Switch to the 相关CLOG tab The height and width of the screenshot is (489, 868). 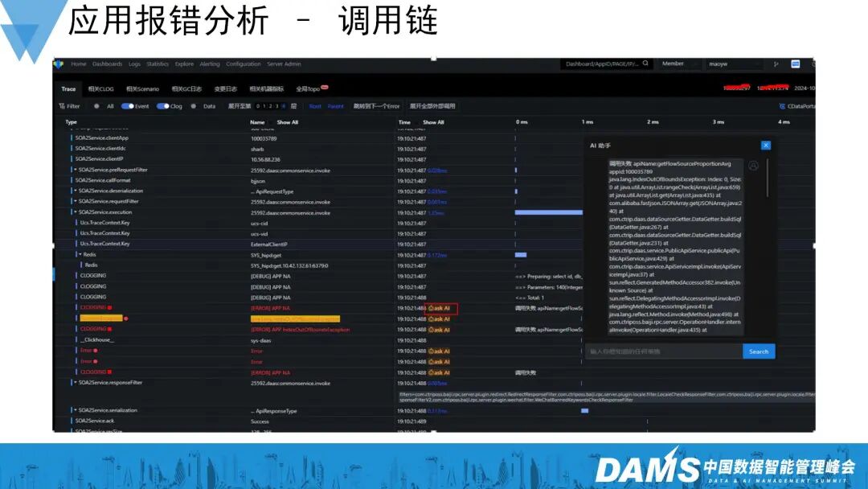point(100,89)
